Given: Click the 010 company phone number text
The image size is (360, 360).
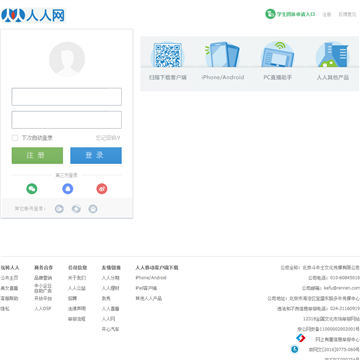Looking at the screenshot, I should pyautogui.click(x=345, y=278).
